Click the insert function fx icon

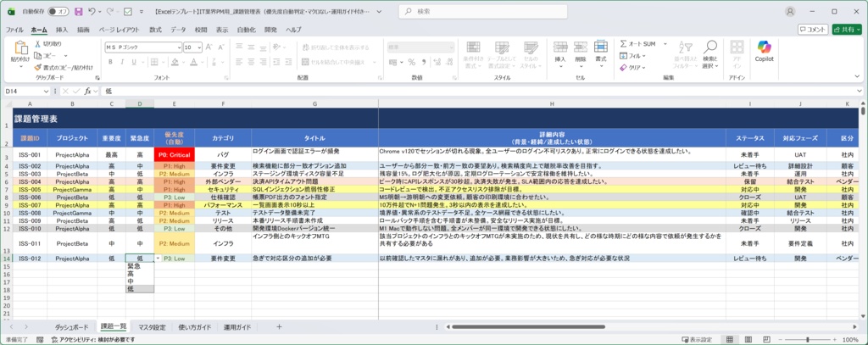(87, 92)
